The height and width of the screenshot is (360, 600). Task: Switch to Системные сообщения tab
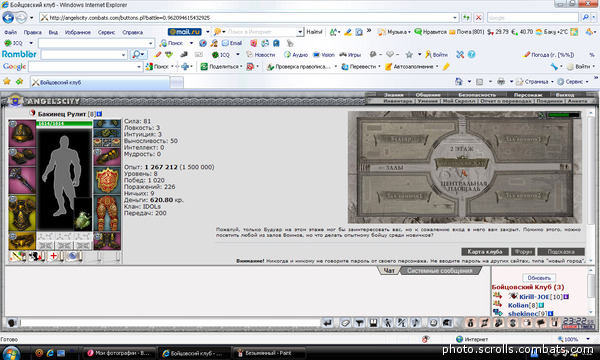click(x=439, y=271)
